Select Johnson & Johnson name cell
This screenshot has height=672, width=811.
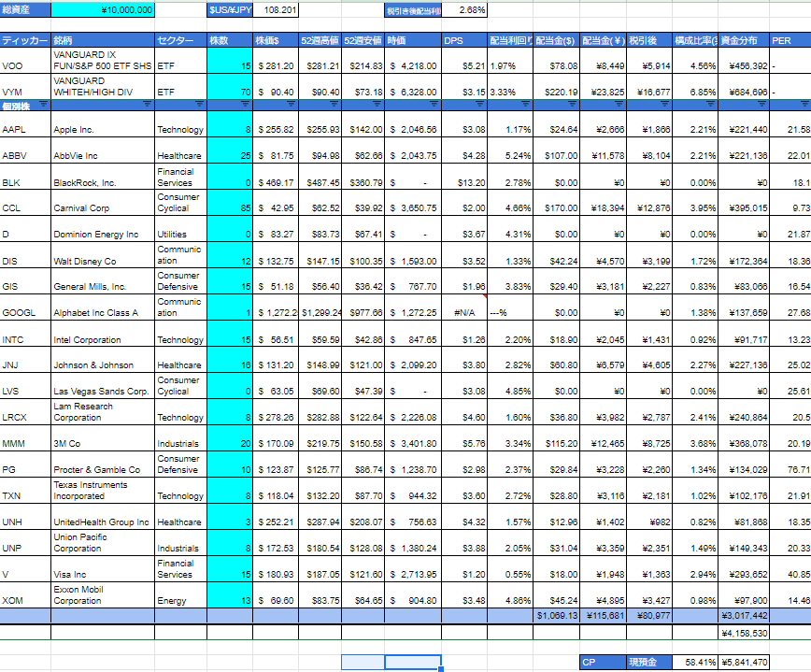click(x=103, y=360)
